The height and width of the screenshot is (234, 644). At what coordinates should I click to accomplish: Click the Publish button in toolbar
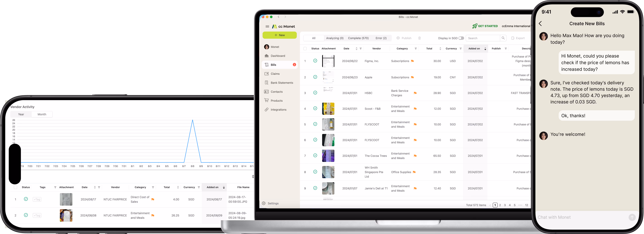[404, 38]
